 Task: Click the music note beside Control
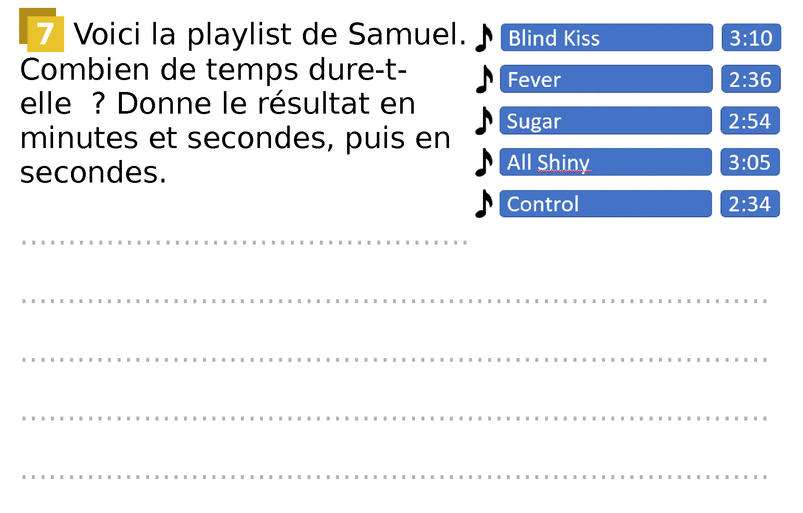point(484,203)
